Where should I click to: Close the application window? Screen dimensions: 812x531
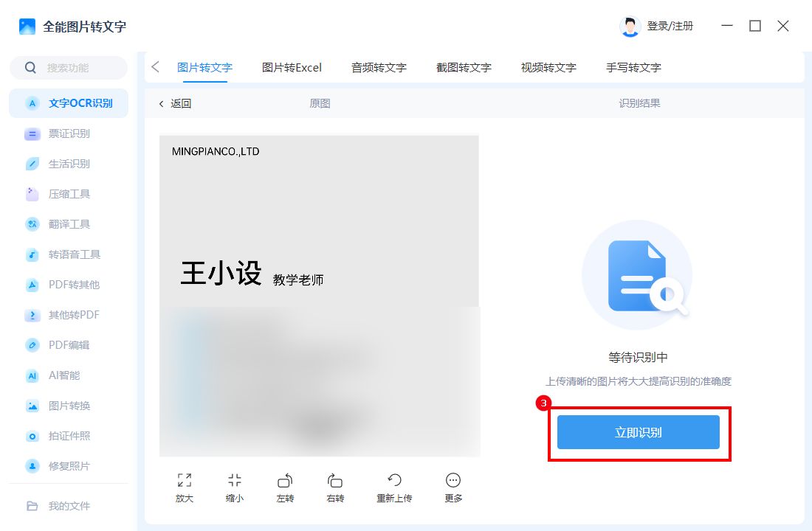point(783,26)
